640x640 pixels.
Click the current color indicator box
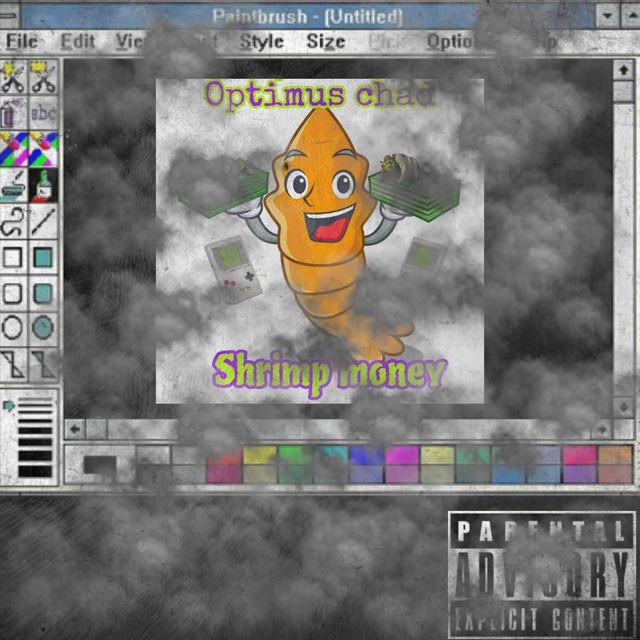pos(100,465)
